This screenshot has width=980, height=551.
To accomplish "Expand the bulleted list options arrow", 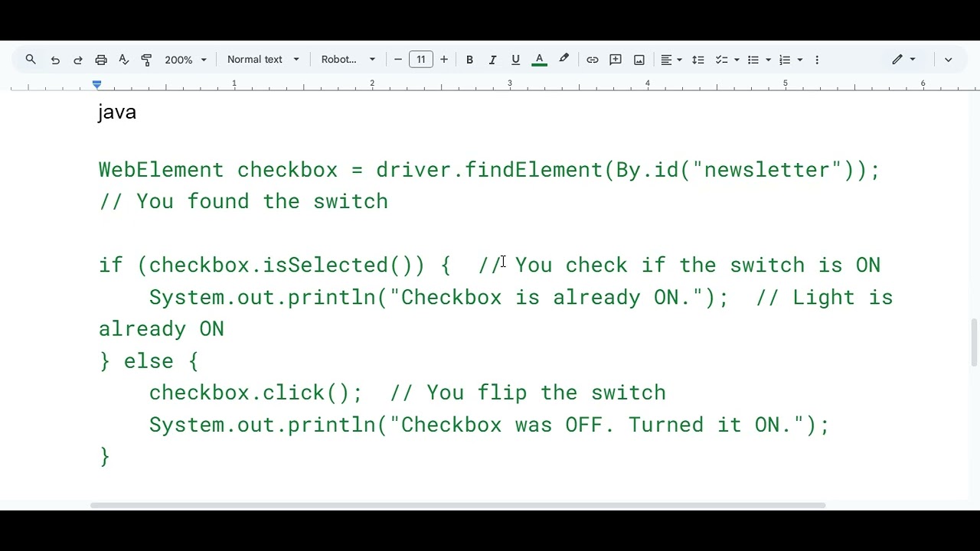I will 769,60.
